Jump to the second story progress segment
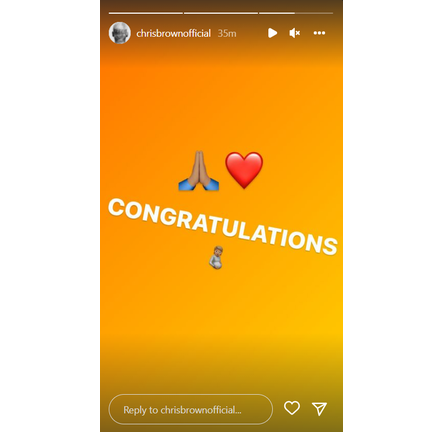 (221, 13)
